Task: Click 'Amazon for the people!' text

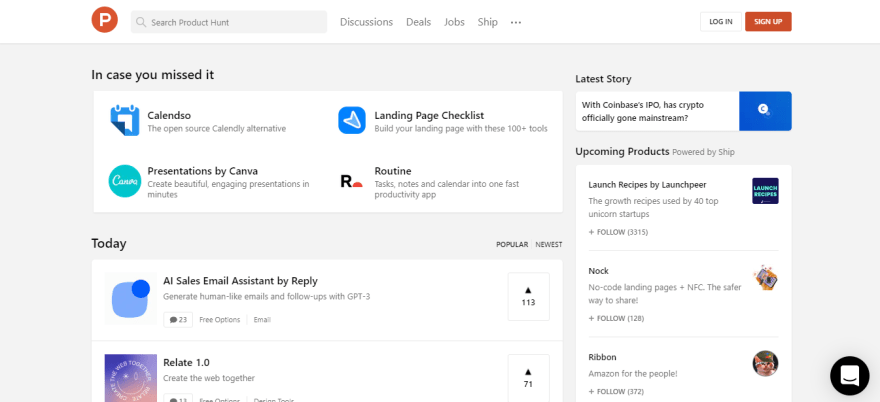Action: [632, 373]
